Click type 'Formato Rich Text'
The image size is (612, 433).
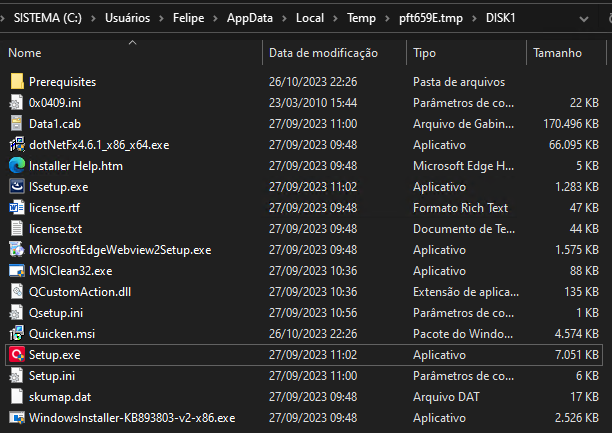pos(461,208)
